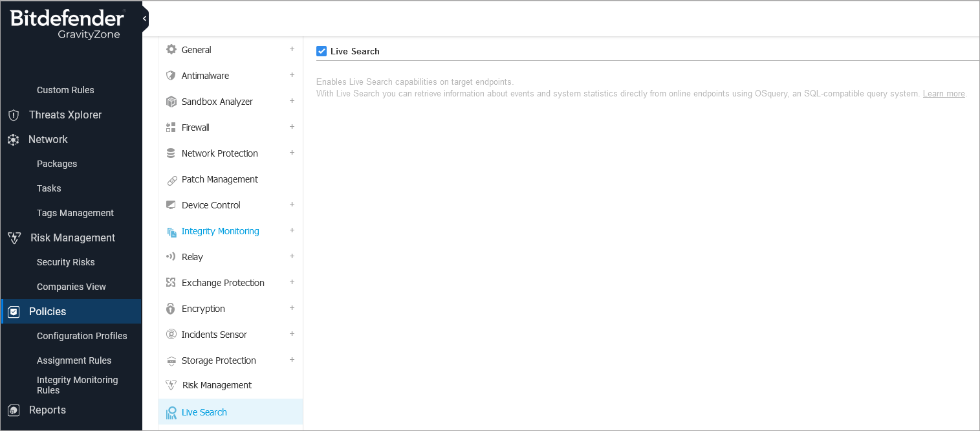
Task: Click the Reports icon in sidebar
Action: pos(13,410)
